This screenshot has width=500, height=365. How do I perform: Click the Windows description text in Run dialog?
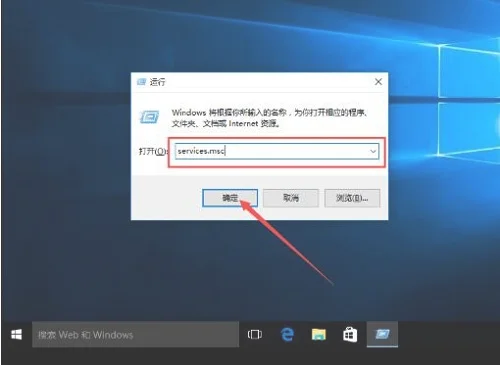pyautogui.click(x=269, y=118)
